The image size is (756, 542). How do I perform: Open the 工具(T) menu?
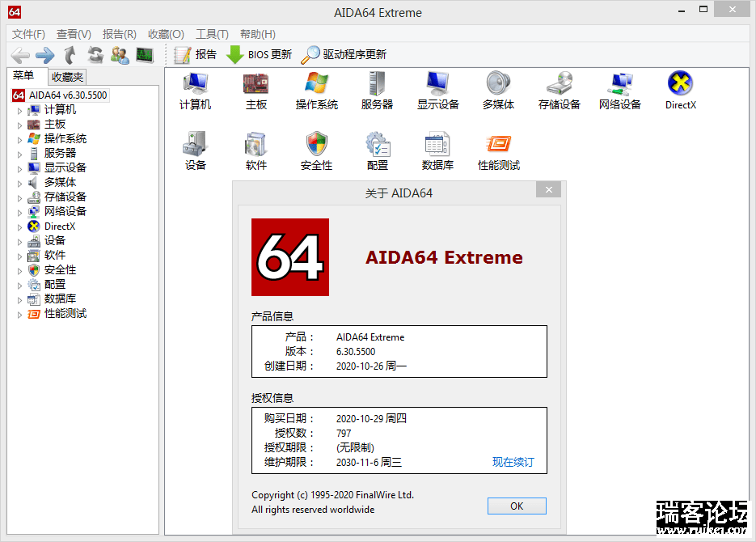(x=212, y=34)
